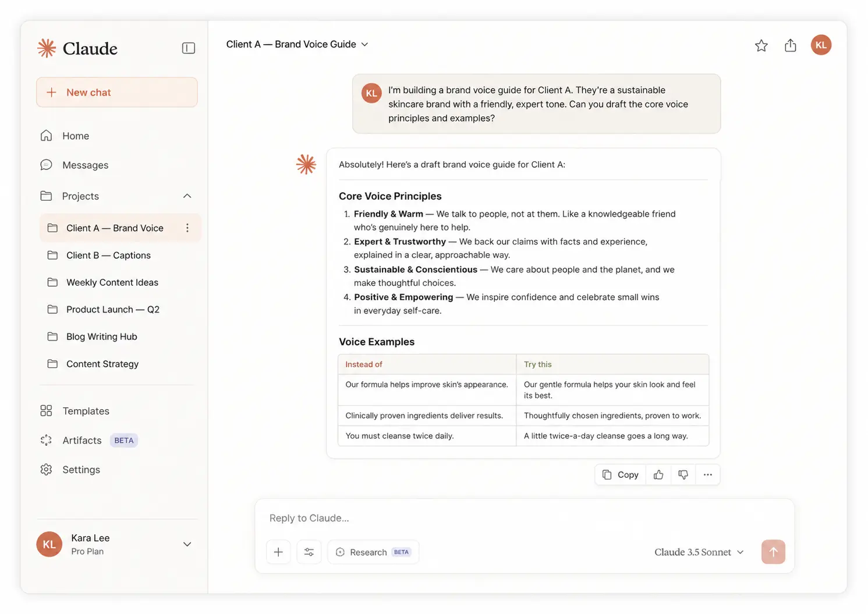Click cell 'You must cleanse twice daily.'
Image resolution: width=868 pixels, height=614 pixels.
(x=427, y=436)
